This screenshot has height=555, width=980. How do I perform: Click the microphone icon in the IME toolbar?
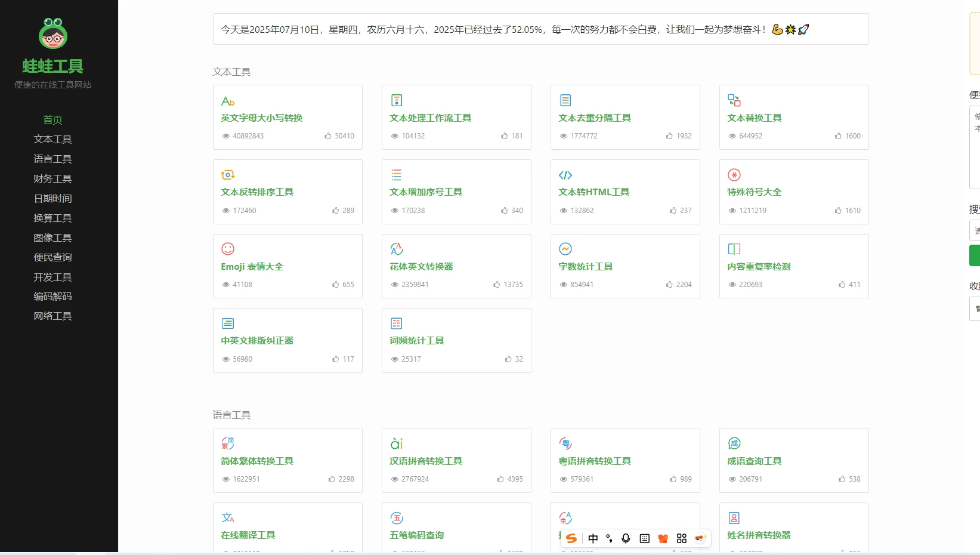pyautogui.click(x=626, y=538)
